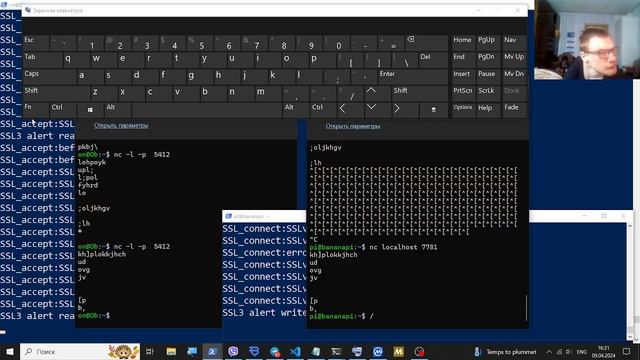Image resolution: width=640 pixels, height=360 pixels.
Task: Click the volume icon in system tray
Action: pos(568,351)
